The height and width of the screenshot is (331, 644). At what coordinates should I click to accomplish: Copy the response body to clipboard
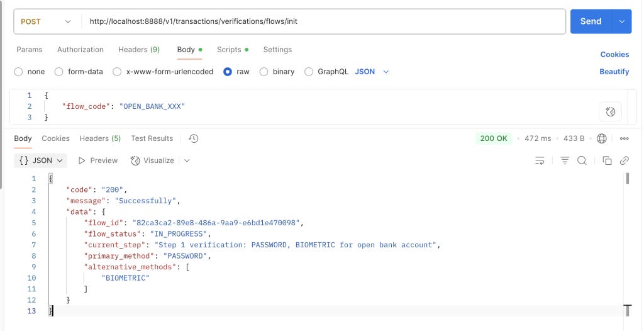click(607, 160)
